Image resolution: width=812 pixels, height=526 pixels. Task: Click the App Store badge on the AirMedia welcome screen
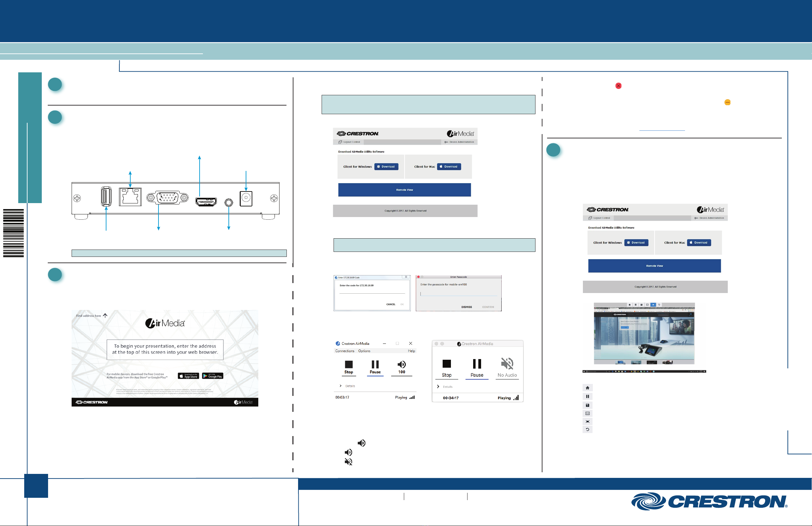(x=188, y=376)
